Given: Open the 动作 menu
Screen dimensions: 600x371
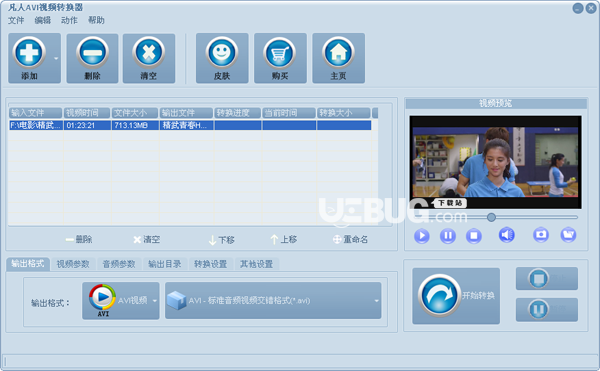Looking at the screenshot, I should [x=69, y=20].
